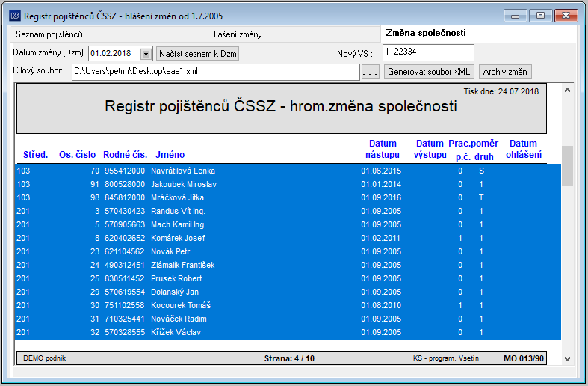Click the Datum ohlášení column header

[524, 149]
